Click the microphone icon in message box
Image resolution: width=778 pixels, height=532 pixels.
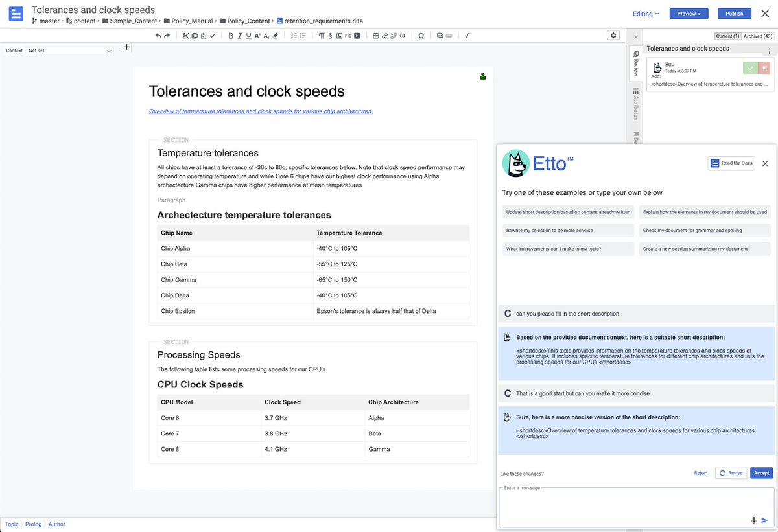754,520
